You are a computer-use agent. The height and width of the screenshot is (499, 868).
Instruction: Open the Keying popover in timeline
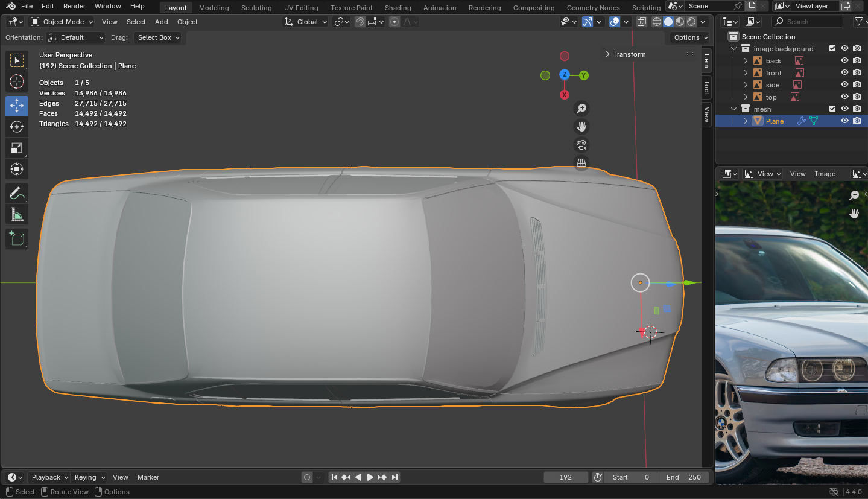pyautogui.click(x=89, y=477)
